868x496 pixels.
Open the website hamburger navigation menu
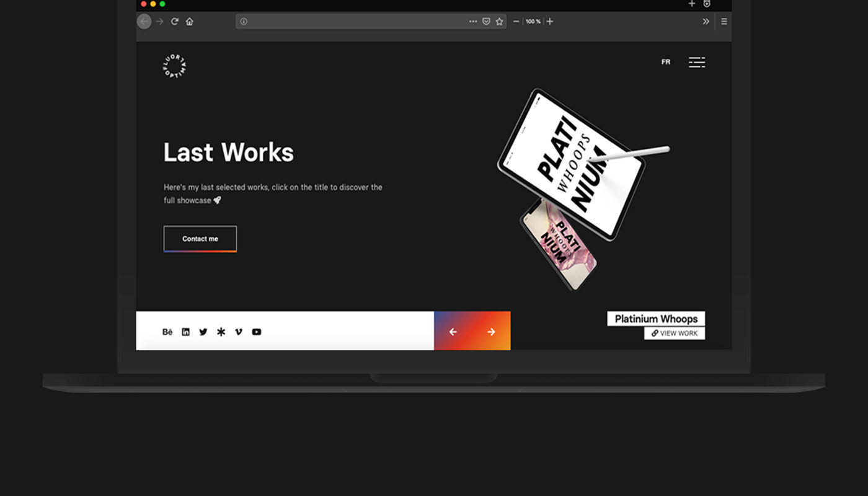point(697,62)
